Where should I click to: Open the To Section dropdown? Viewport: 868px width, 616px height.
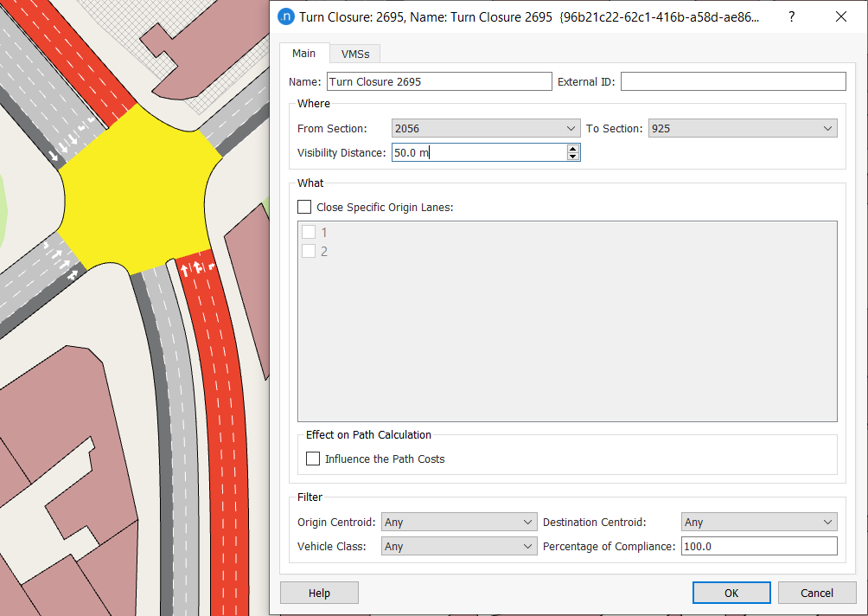(742, 128)
